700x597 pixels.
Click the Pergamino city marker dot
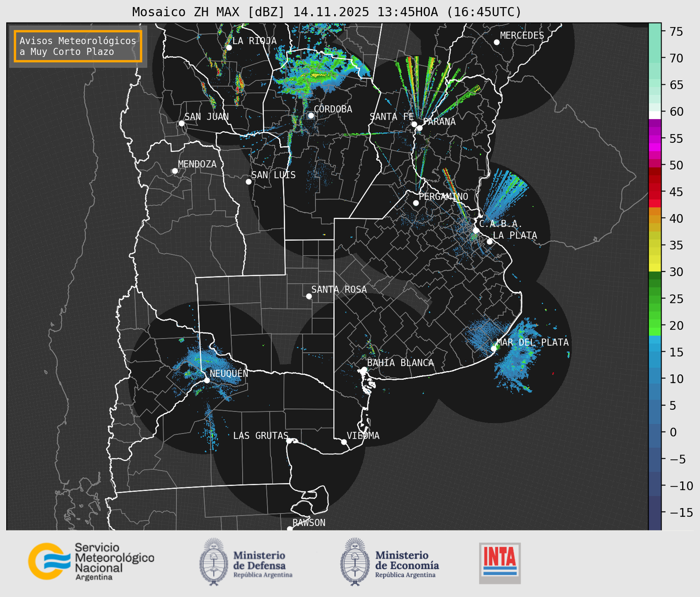point(416,203)
